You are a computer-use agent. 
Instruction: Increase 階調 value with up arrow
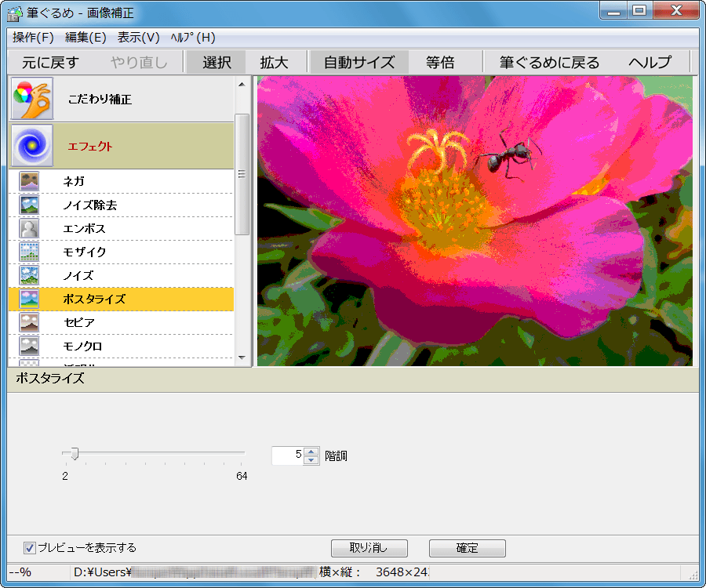point(311,452)
